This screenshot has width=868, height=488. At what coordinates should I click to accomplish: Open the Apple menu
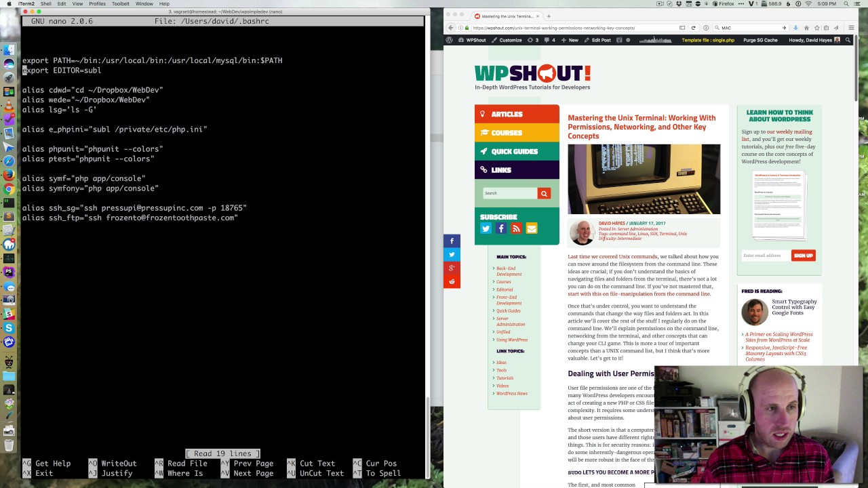coord(8,3)
